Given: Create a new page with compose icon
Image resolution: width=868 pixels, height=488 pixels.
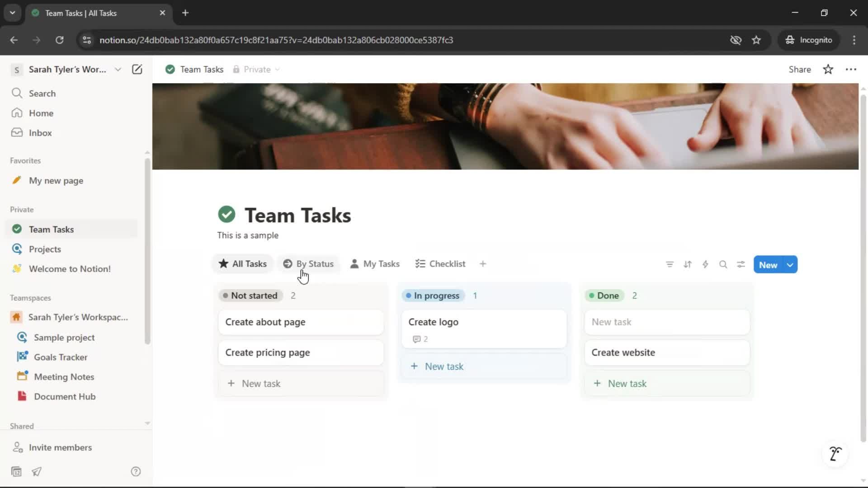Looking at the screenshot, I should [x=137, y=69].
